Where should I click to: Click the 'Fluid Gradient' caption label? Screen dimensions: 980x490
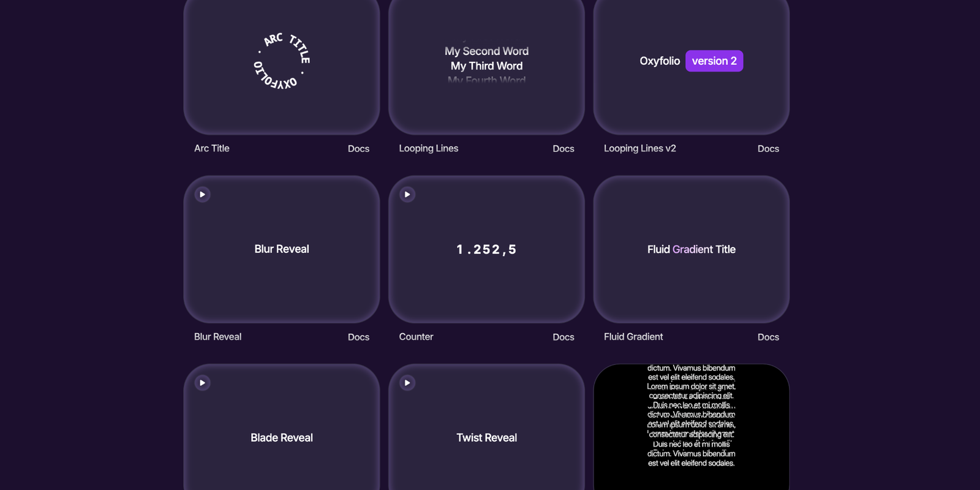[633, 337]
